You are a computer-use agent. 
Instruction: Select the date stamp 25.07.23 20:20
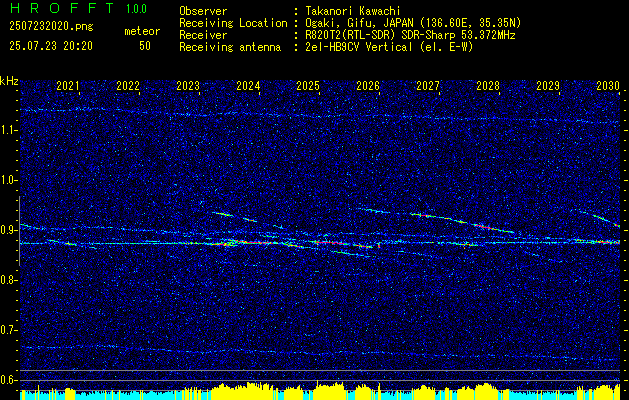[51, 46]
